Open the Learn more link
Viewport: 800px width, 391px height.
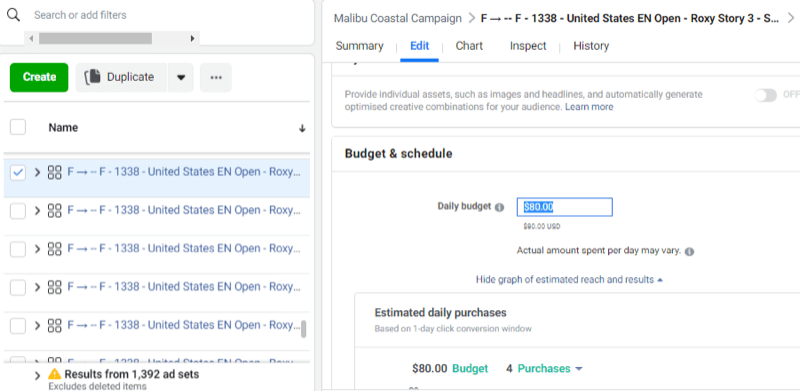[589, 107]
